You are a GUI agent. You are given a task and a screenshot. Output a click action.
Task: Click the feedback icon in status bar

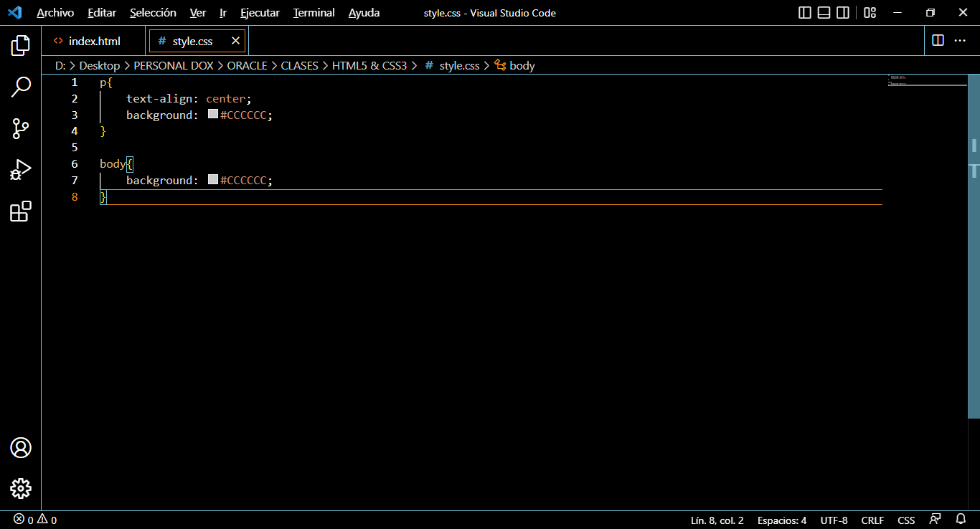[936, 520]
